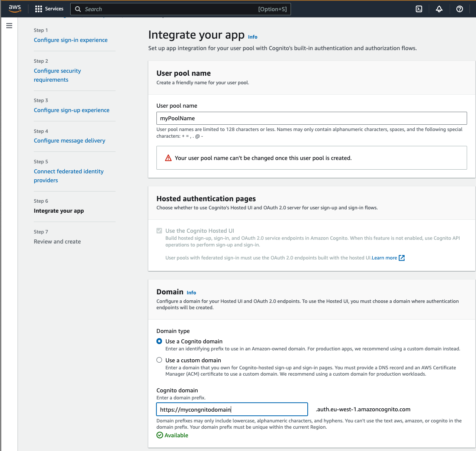Screen dimensions: 476x451
Task: Click the Integrate your app step label
Action: point(59,211)
